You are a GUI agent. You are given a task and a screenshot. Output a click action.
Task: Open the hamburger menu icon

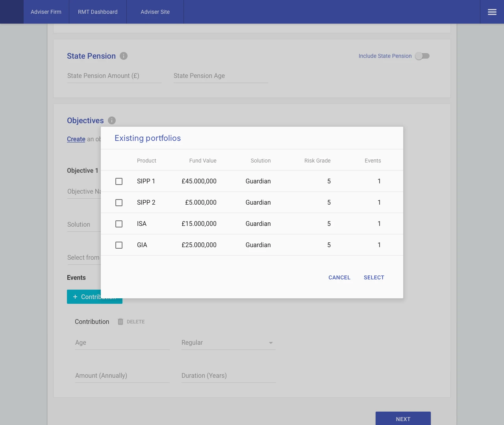[x=492, y=12]
